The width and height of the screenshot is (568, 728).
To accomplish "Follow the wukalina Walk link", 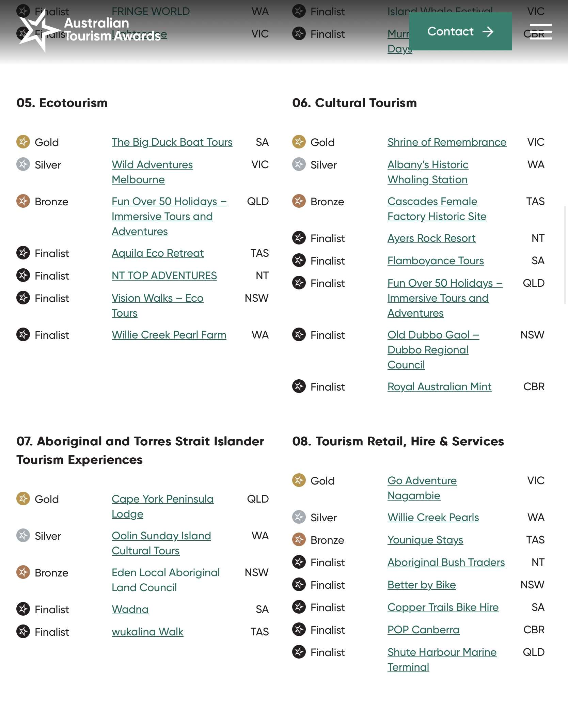I will pos(147,632).
